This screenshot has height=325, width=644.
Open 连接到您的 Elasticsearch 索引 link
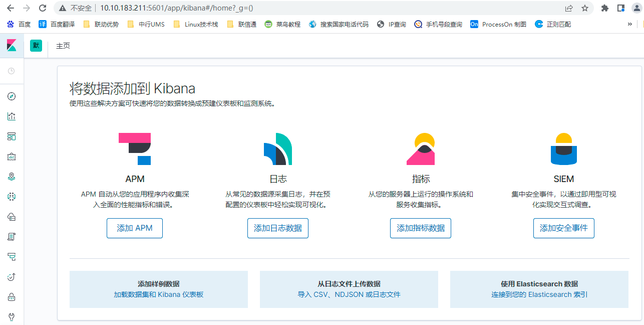539,294
